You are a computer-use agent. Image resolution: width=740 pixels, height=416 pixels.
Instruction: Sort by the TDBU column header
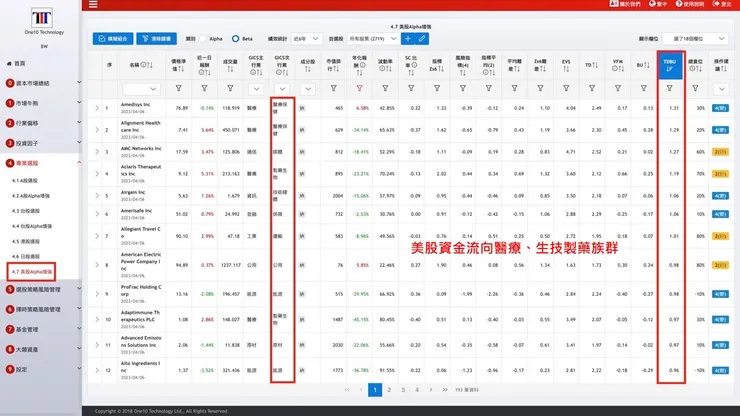[670, 65]
